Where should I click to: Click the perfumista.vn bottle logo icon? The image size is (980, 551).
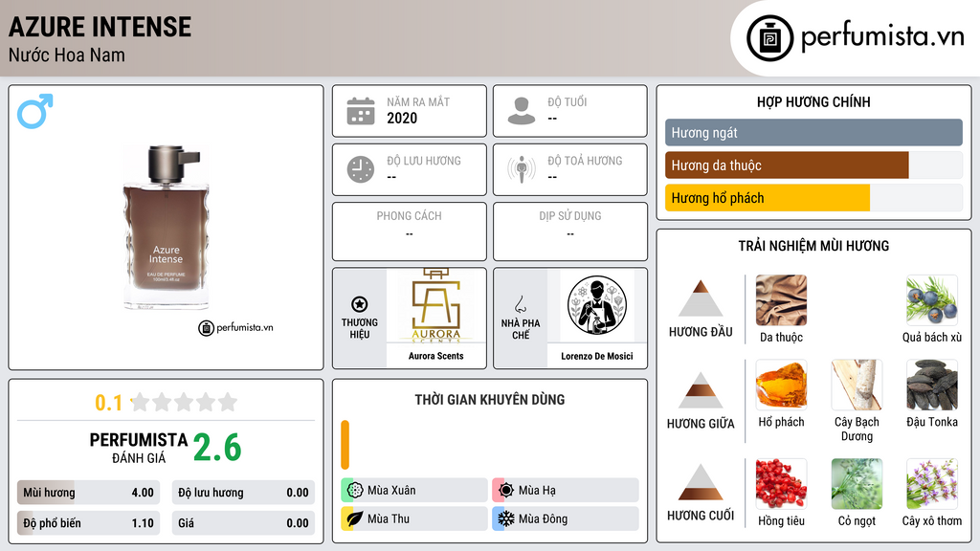769,38
